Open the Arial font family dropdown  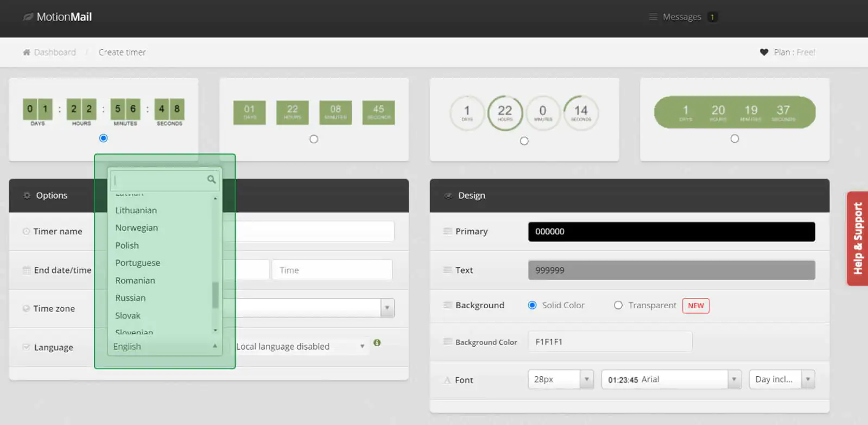click(671, 379)
